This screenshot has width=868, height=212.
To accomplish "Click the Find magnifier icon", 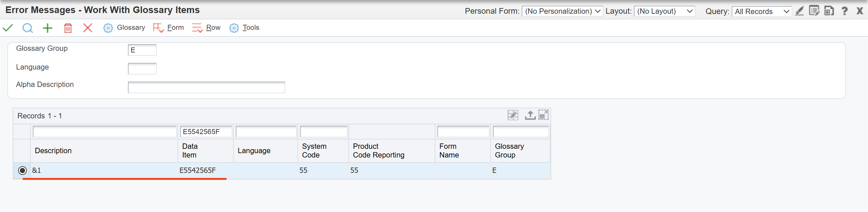I will pos(28,28).
